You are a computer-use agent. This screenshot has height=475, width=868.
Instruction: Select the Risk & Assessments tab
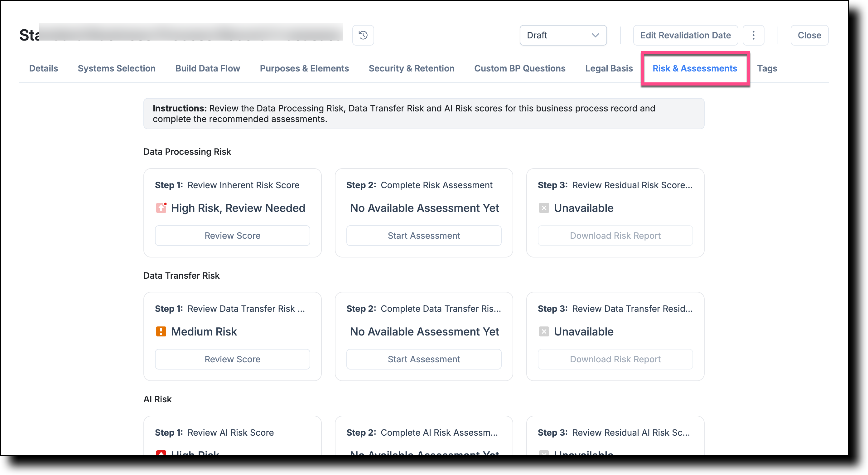tap(695, 68)
